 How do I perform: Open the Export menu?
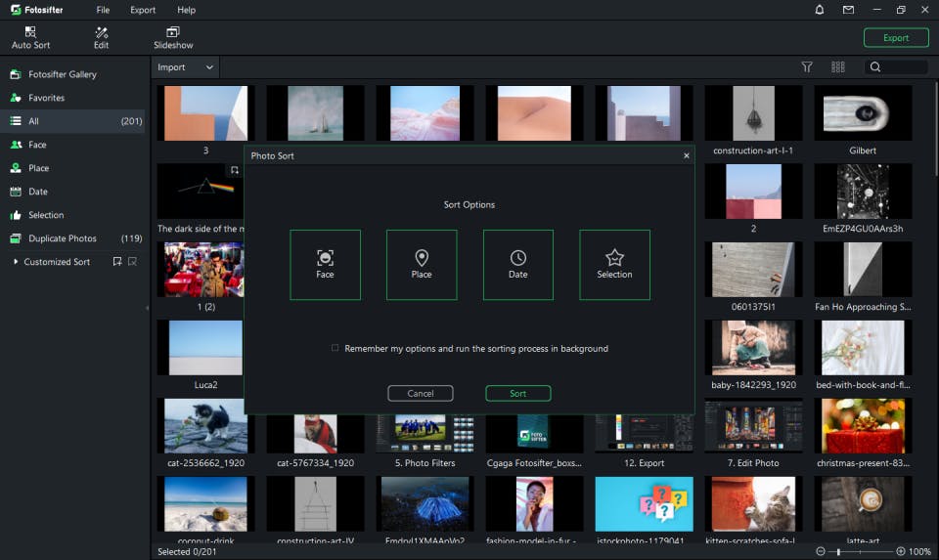(x=143, y=10)
